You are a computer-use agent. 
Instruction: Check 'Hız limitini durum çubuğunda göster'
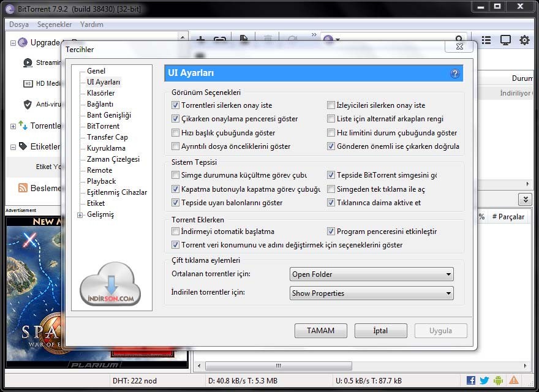click(x=331, y=132)
